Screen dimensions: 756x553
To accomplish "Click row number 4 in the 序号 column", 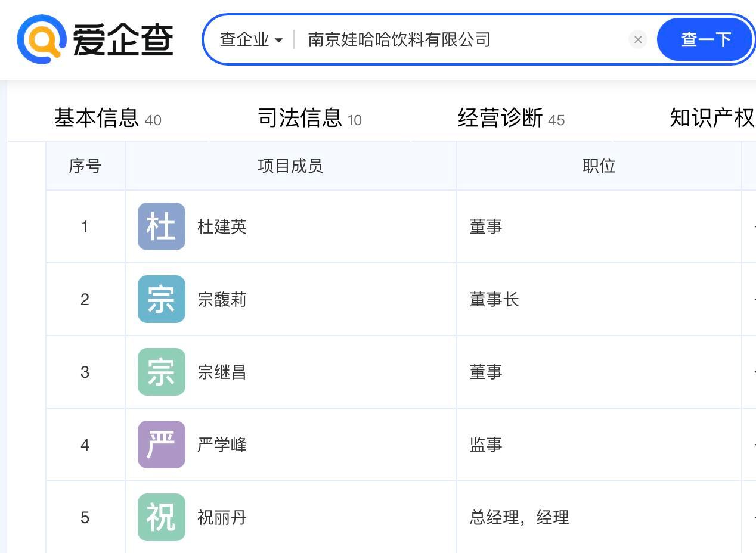I will (x=85, y=445).
